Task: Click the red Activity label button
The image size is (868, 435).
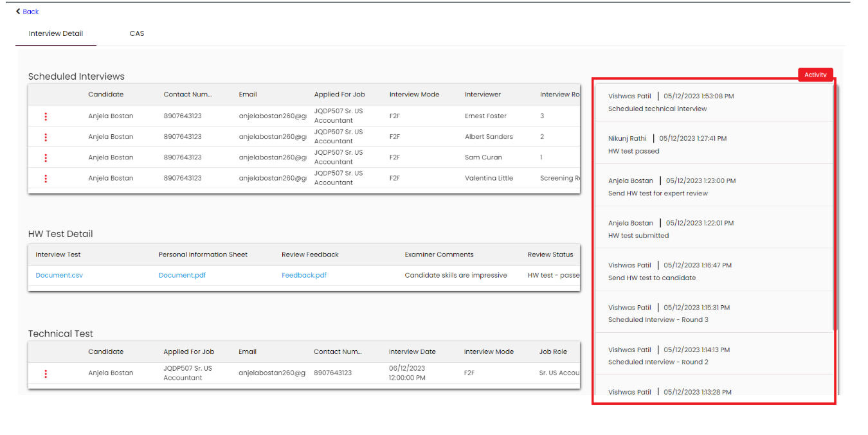Action: point(815,75)
